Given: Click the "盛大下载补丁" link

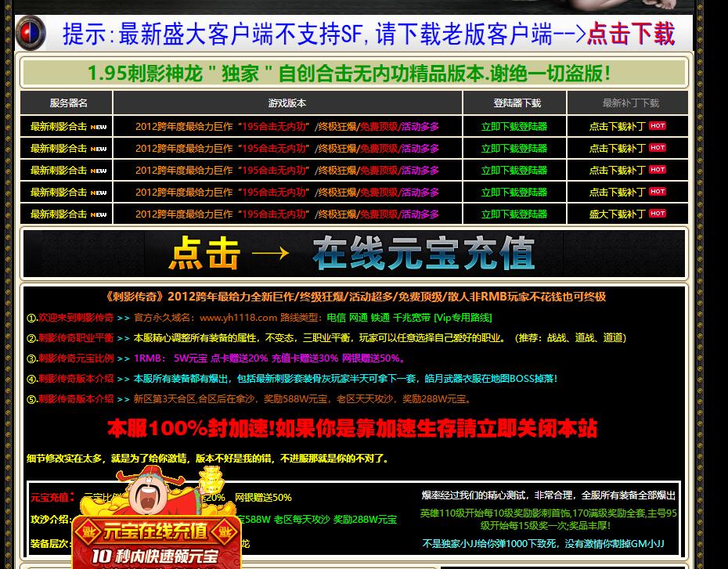Looking at the screenshot, I should tap(617, 214).
